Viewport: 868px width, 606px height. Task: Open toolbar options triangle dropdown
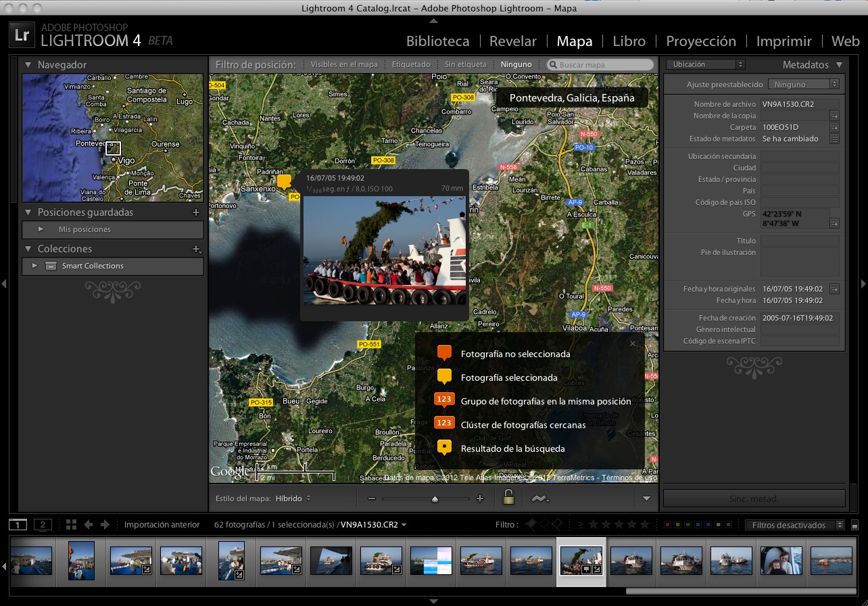646,499
